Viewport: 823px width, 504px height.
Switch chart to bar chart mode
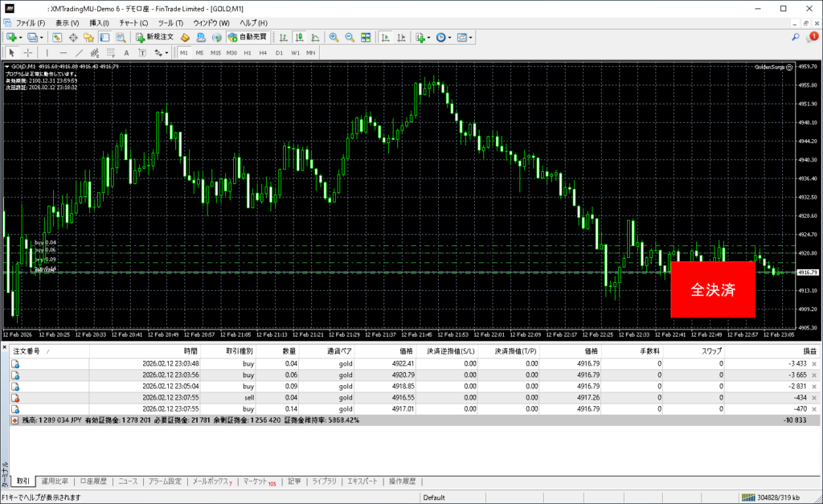(x=283, y=37)
